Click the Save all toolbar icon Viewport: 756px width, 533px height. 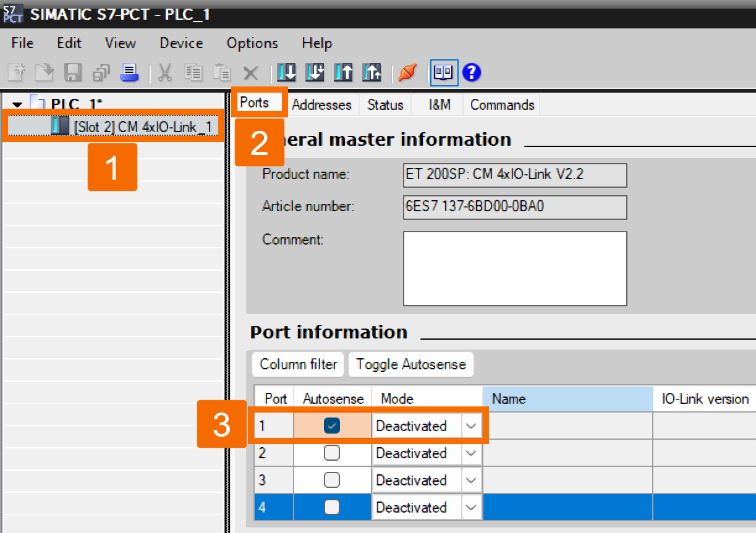101,73
